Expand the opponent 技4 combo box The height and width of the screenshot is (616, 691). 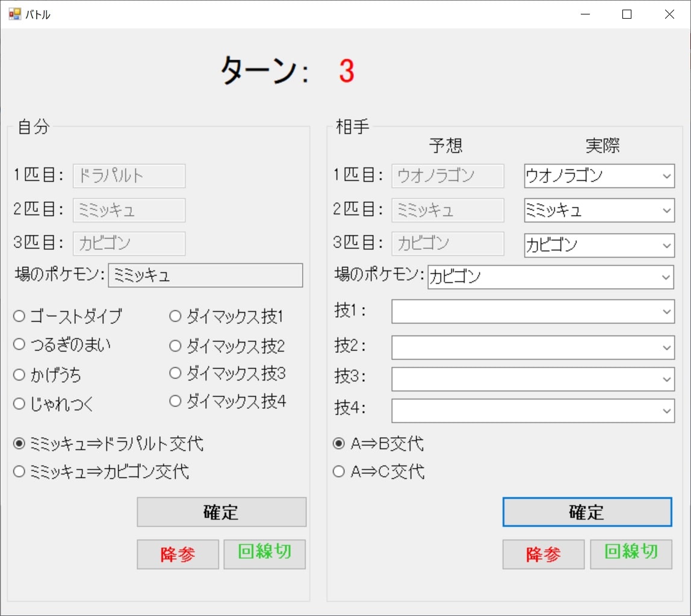coord(533,411)
